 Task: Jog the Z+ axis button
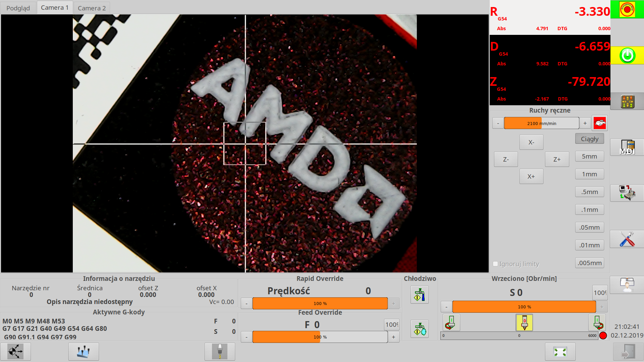click(x=557, y=160)
